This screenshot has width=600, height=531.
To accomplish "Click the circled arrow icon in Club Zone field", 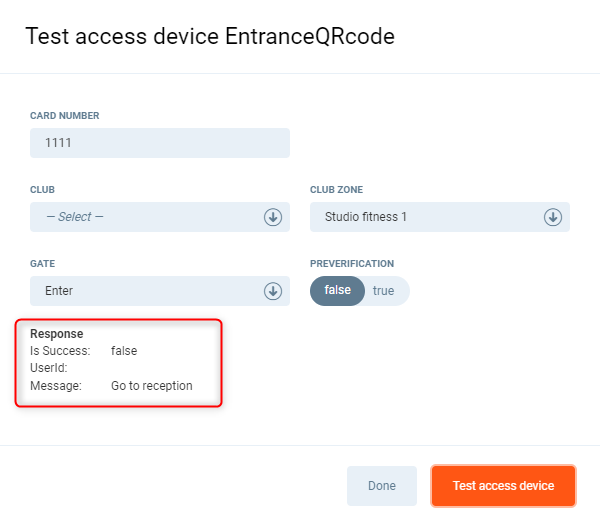I will coord(552,217).
